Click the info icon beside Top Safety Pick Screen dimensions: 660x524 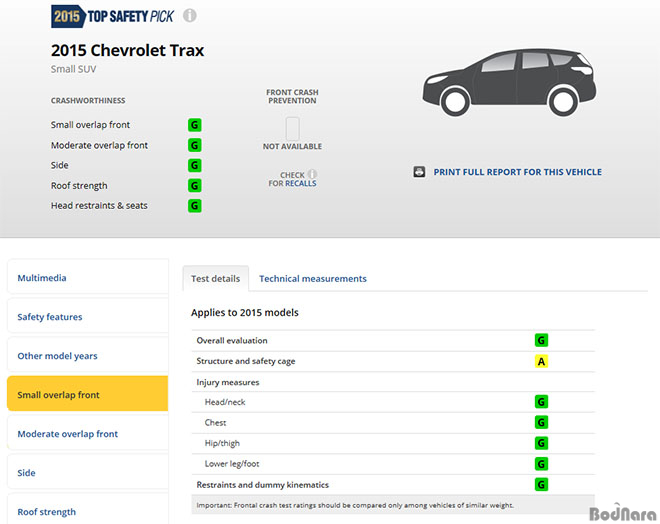click(189, 16)
